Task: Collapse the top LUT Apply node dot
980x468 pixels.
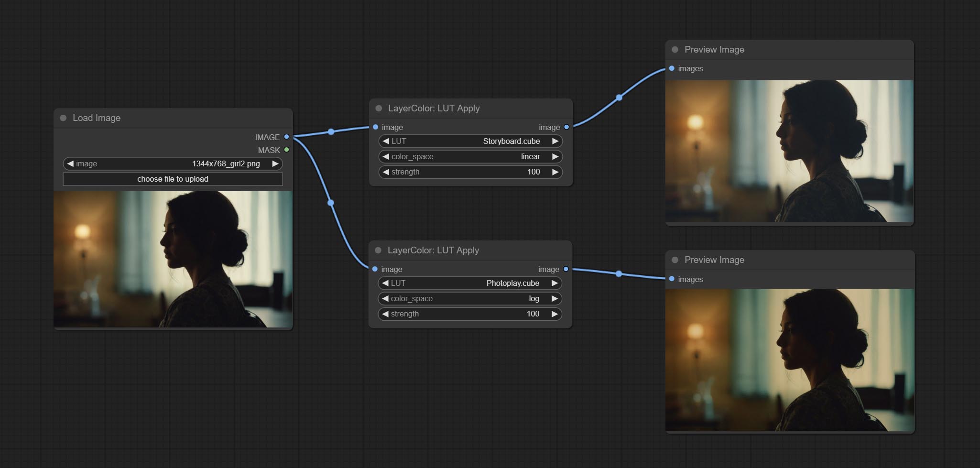Action: [379, 109]
